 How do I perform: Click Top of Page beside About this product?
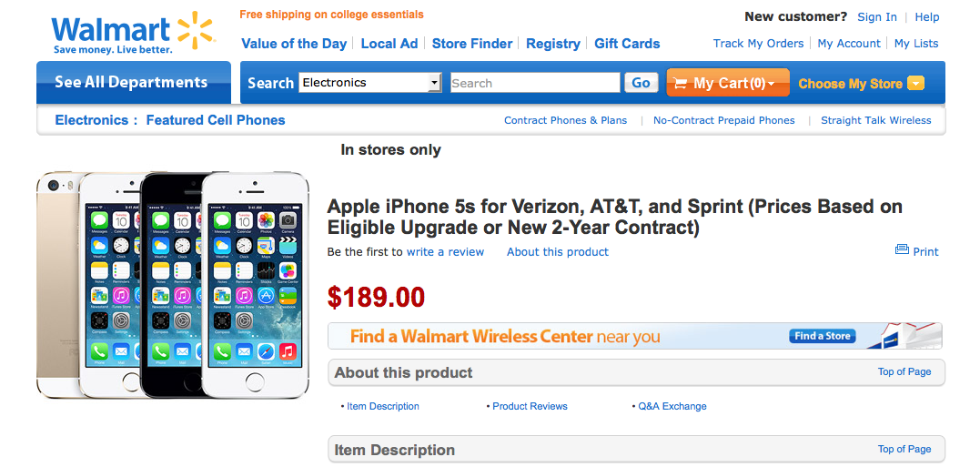pos(904,371)
